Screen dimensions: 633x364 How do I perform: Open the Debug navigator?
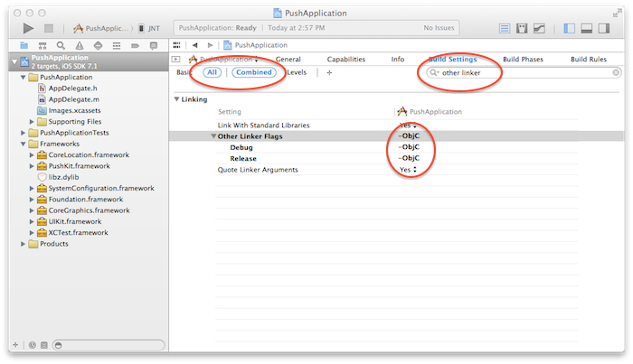coord(117,45)
